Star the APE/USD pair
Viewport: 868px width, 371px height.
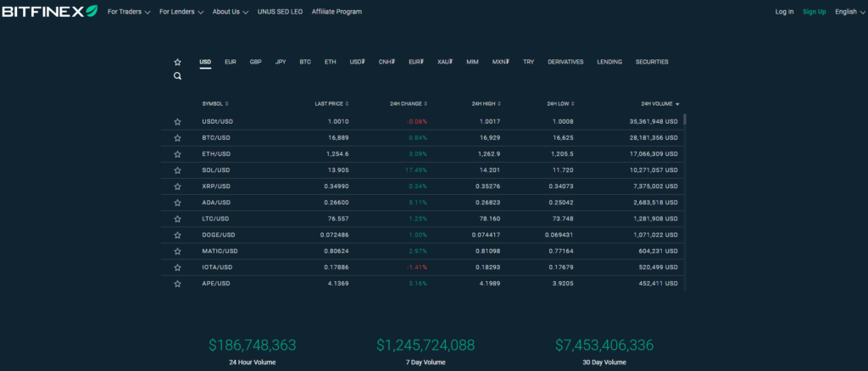(x=177, y=284)
